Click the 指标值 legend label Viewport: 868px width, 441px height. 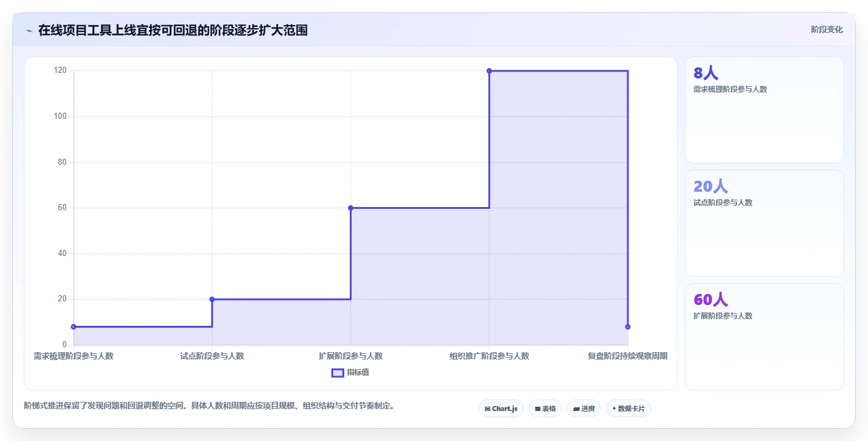(x=358, y=372)
